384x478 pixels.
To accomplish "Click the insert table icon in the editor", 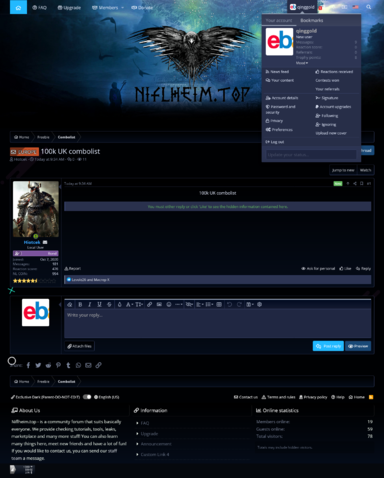I will click(x=219, y=304).
